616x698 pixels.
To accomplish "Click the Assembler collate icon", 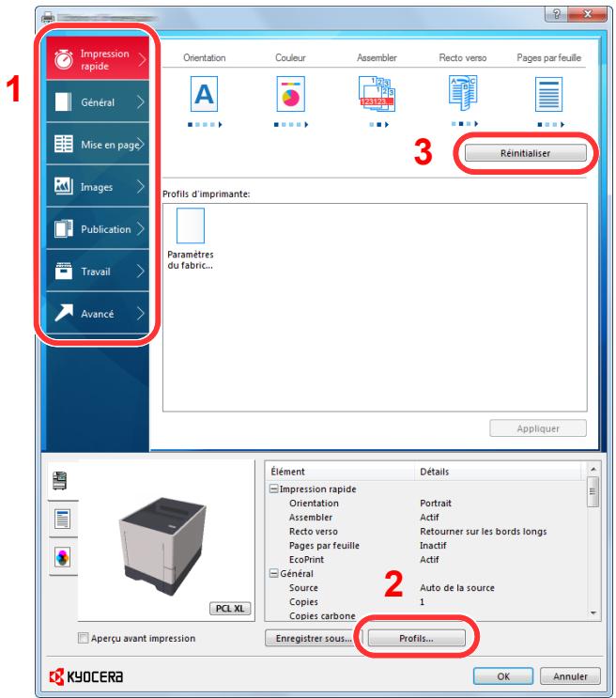I will pos(377,94).
